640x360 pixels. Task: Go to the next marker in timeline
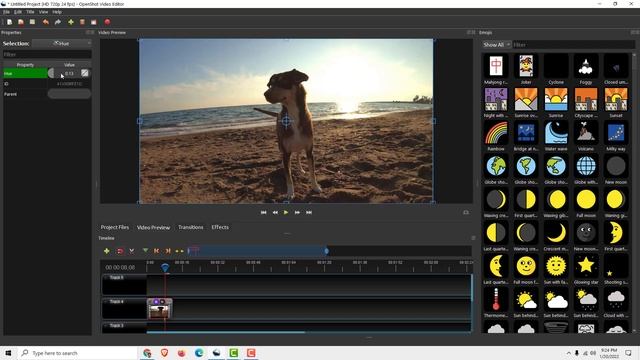(x=168, y=251)
